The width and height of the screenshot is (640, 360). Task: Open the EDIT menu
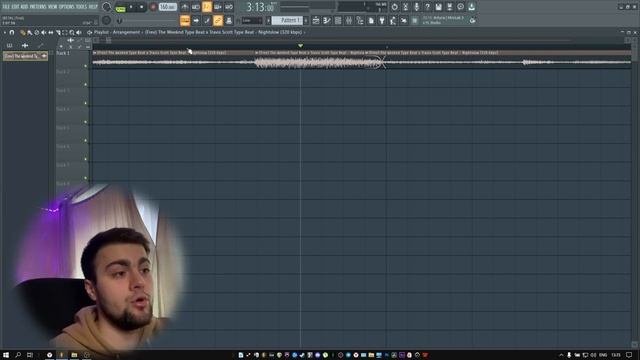15,7
